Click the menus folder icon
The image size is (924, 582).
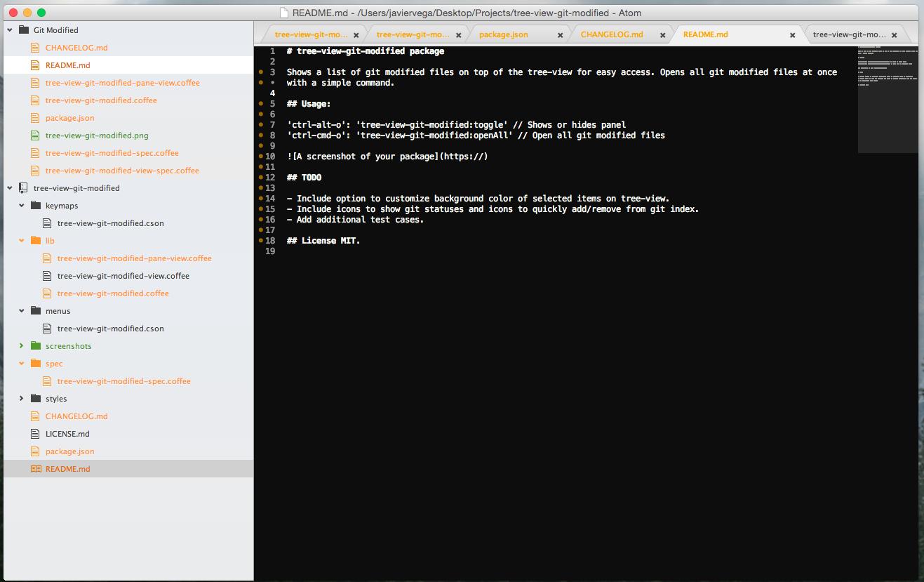tap(35, 311)
